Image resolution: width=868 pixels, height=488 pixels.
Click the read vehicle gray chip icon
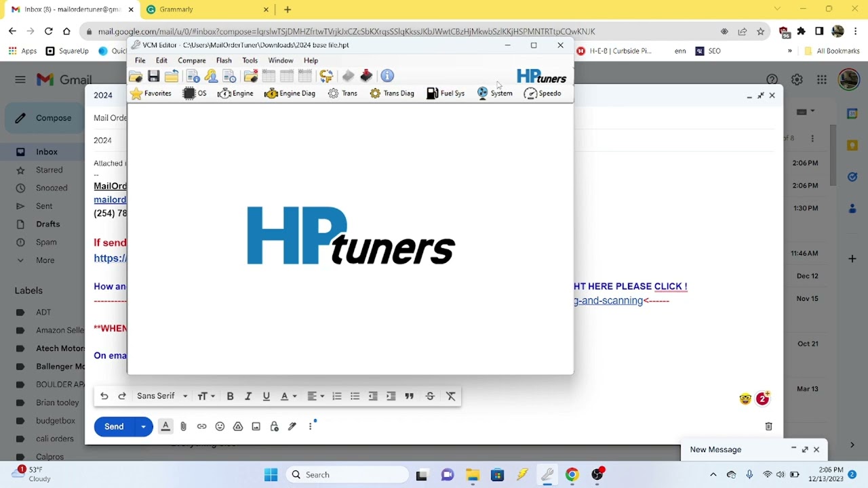[x=348, y=76]
